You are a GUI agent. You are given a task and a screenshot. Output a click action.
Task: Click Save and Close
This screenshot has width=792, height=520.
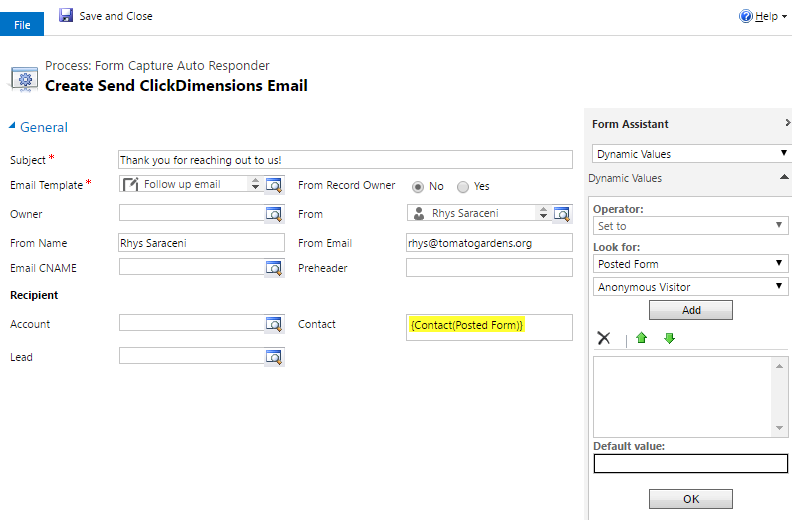pos(106,16)
